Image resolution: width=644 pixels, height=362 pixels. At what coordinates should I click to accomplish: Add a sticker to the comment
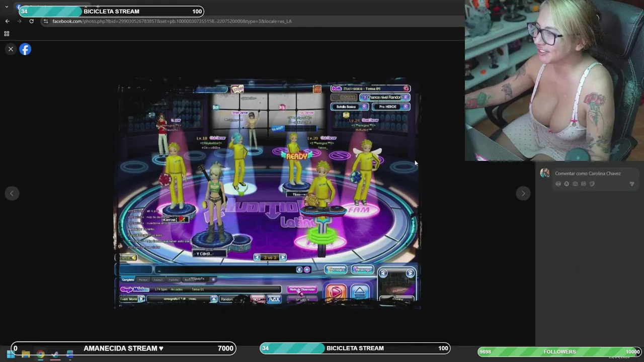point(592,184)
